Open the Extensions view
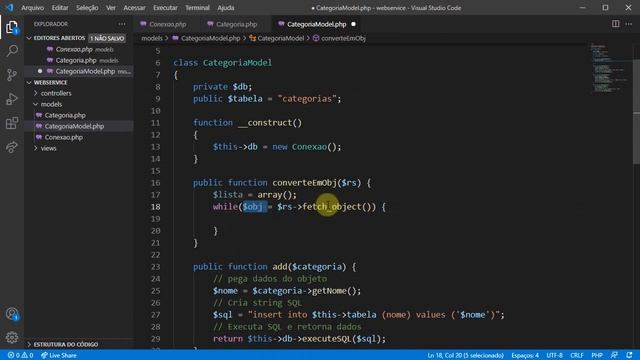 click(x=12, y=123)
